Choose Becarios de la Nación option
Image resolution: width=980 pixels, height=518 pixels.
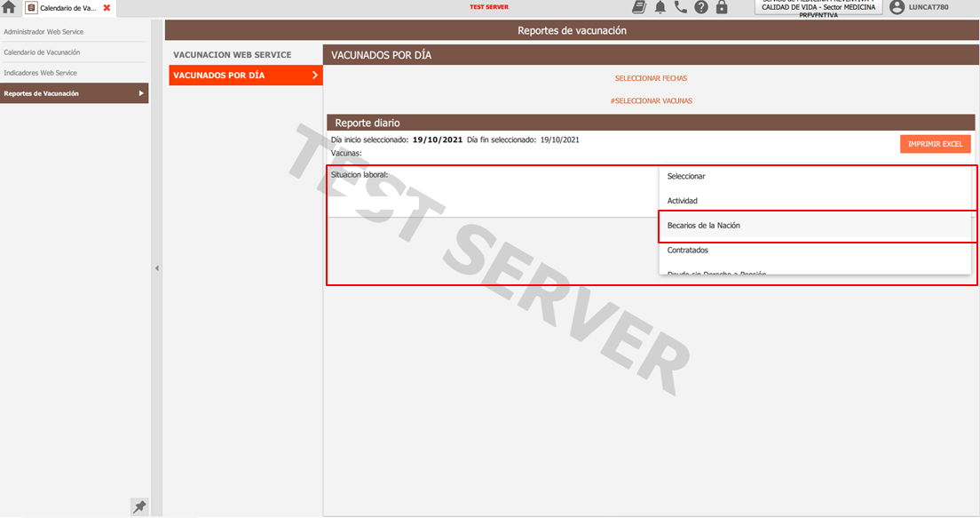(x=704, y=226)
